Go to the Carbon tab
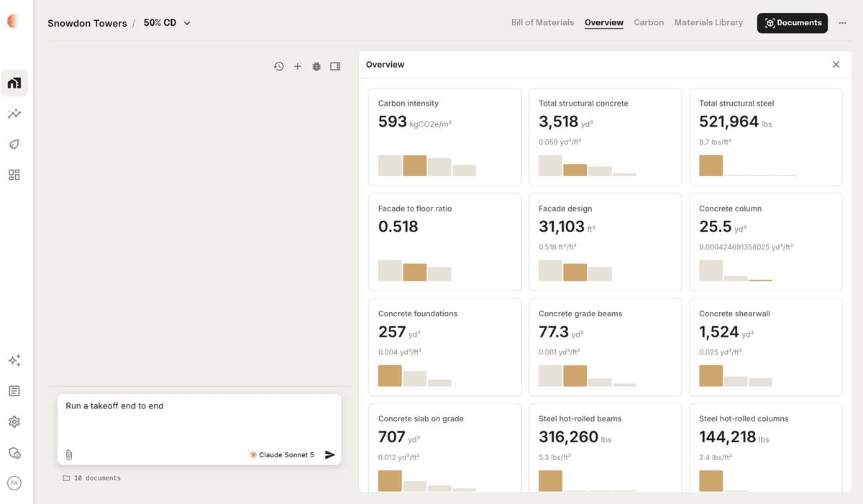 [x=649, y=23]
